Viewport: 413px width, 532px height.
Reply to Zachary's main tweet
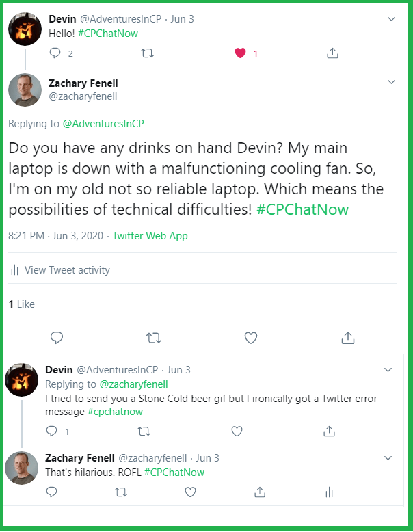(x=57, y=337)
